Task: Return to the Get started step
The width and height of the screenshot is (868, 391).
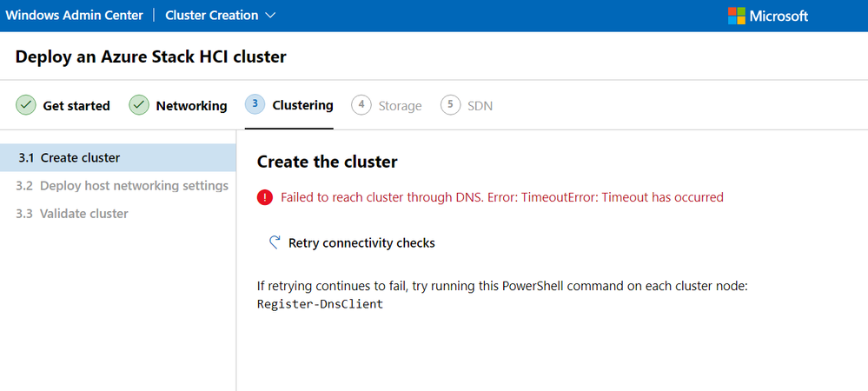Action: 76,106
